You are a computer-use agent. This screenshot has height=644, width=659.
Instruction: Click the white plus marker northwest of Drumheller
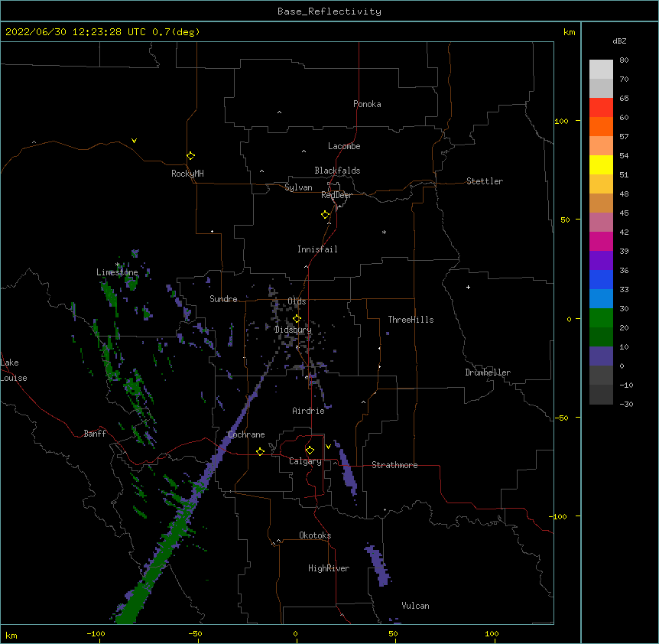pyautogui.click(x=468, y=287)
